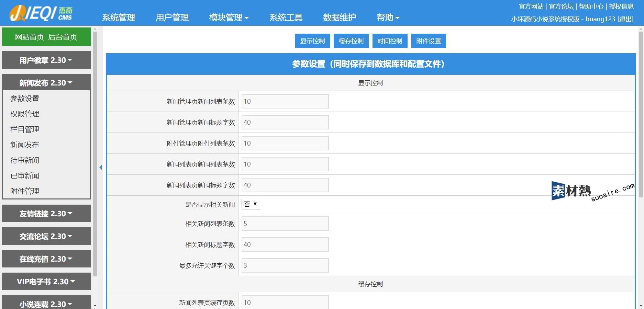Click the 新闻管理页新闻列表条数 input field
Viewport: 644px width, 309px height.
coord(285,101)
